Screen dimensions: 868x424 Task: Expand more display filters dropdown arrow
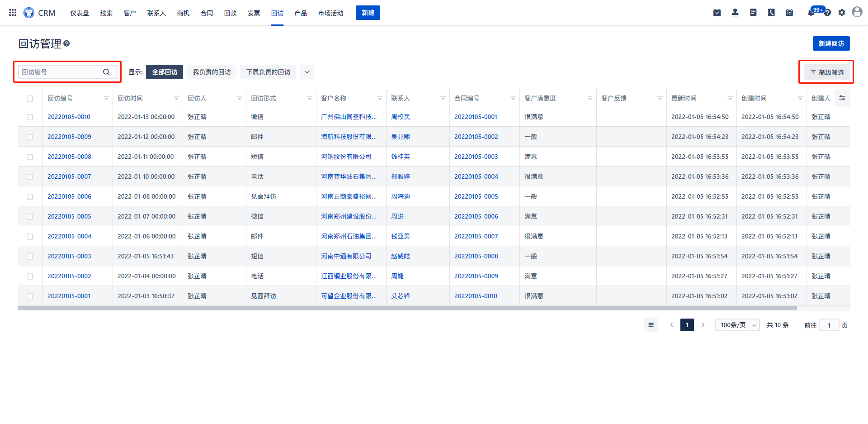307,72
